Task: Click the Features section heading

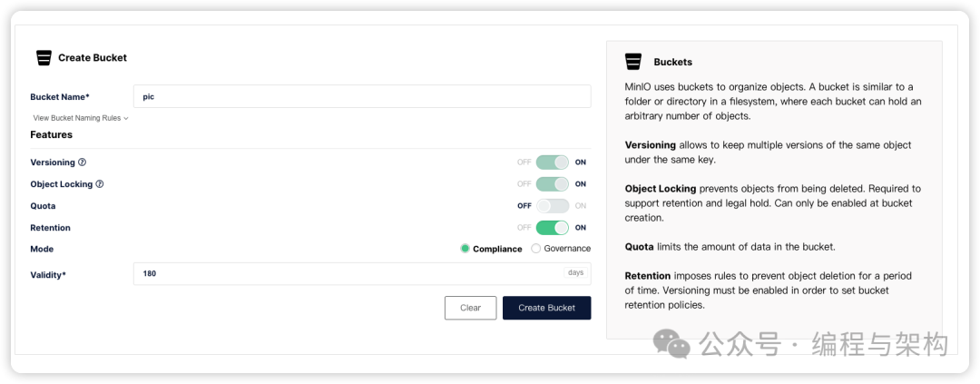Action: pyautogui.click(x=51, y=134)
